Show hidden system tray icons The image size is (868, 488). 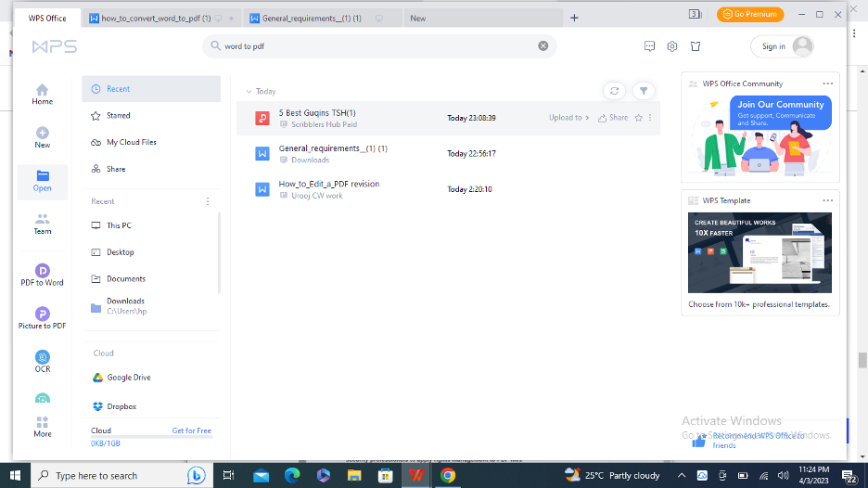click(x=682, y=475)
